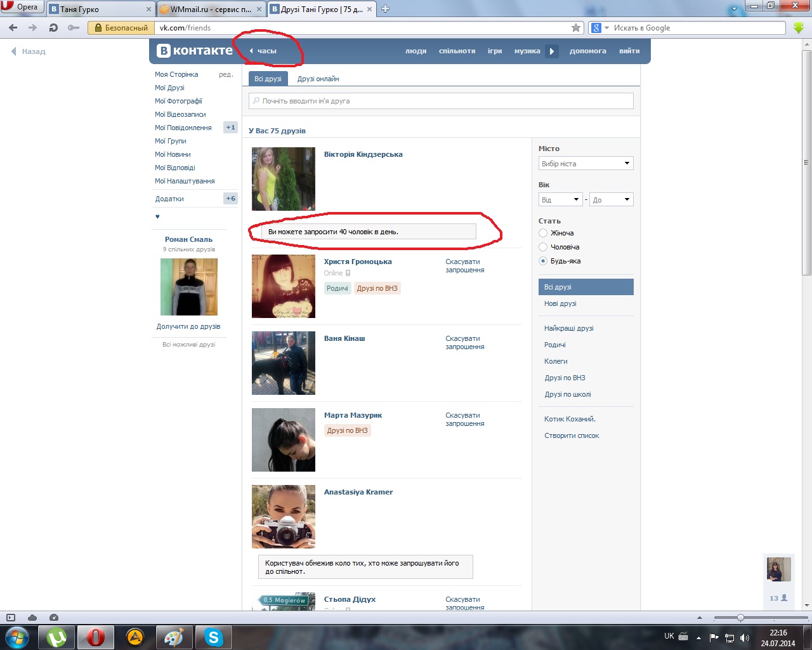Select the Будь-яка gender radio button
This screenshot has height=650, width=812.
pyautogui.click(x=543, y=261)
